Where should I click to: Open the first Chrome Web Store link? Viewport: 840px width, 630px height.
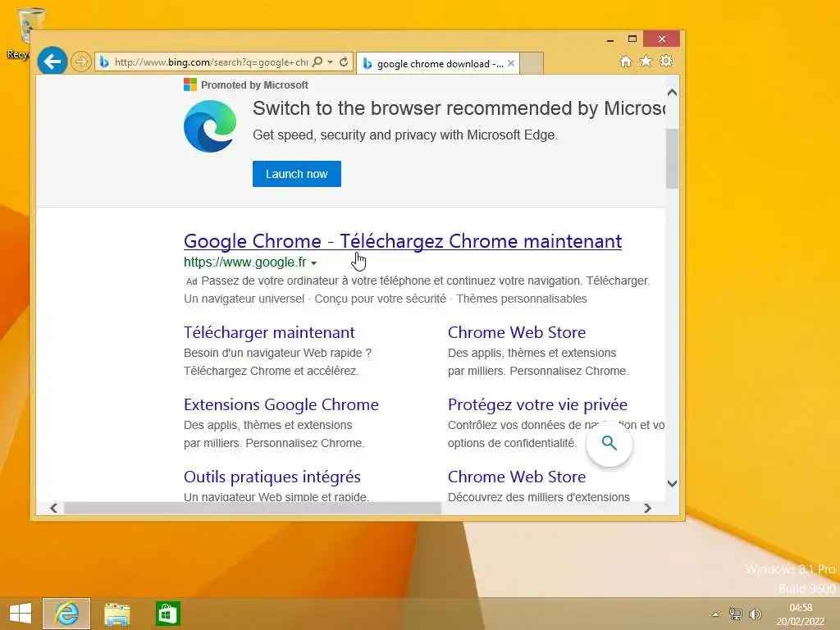click(x=517, y=333)
